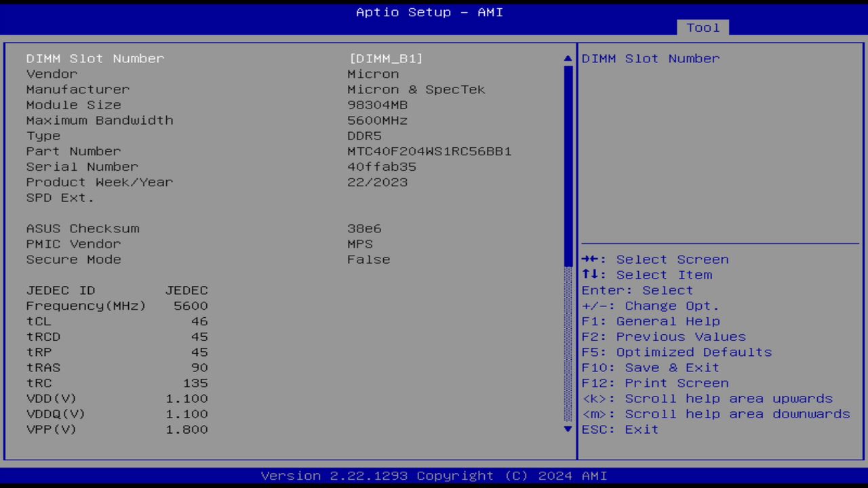This screenshot has width=868, height=488.
Task: Click the tRC value 135
Action: (195, 383)
